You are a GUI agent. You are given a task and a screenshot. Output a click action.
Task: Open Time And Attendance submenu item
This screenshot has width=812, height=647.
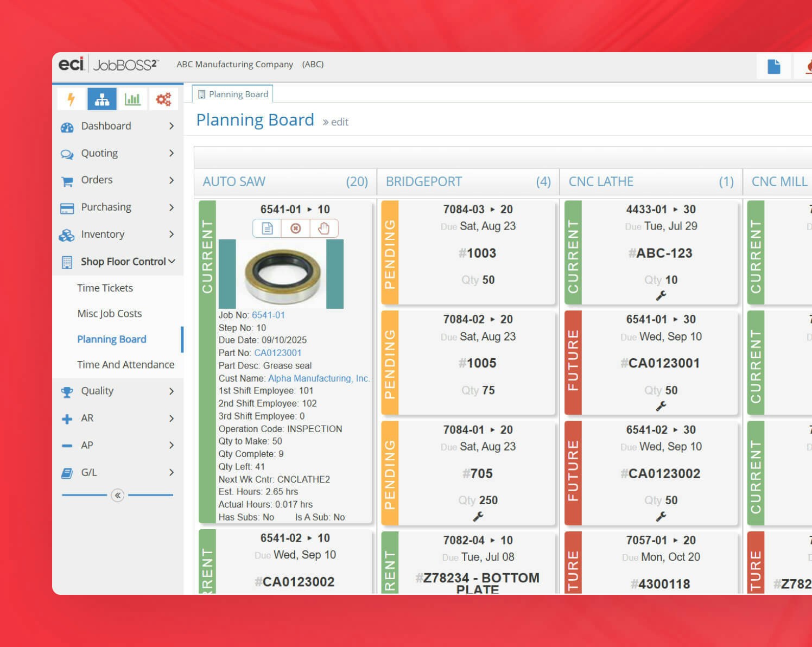125,365
